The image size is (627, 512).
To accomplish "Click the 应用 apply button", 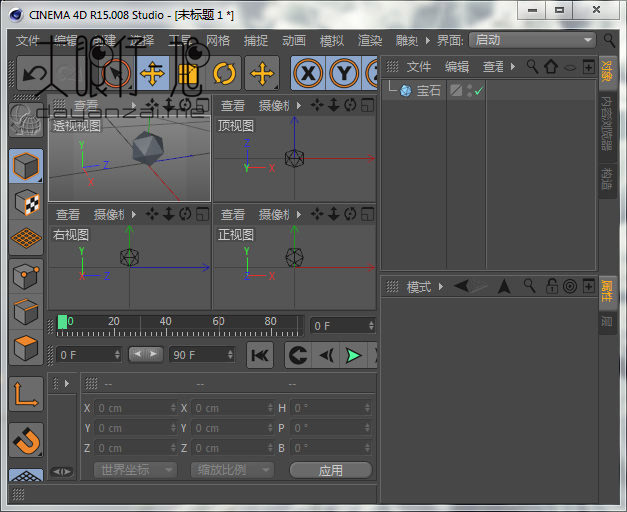I will 331,470.
